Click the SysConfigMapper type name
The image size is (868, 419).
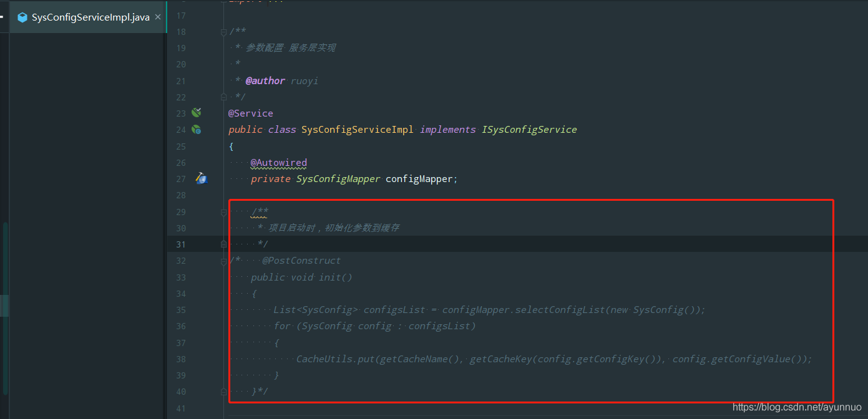pos(338,179)
